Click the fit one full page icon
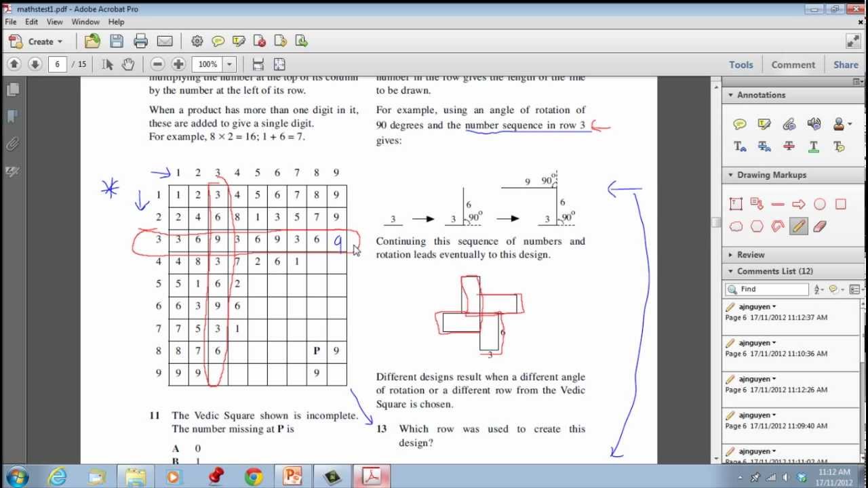 279,64
